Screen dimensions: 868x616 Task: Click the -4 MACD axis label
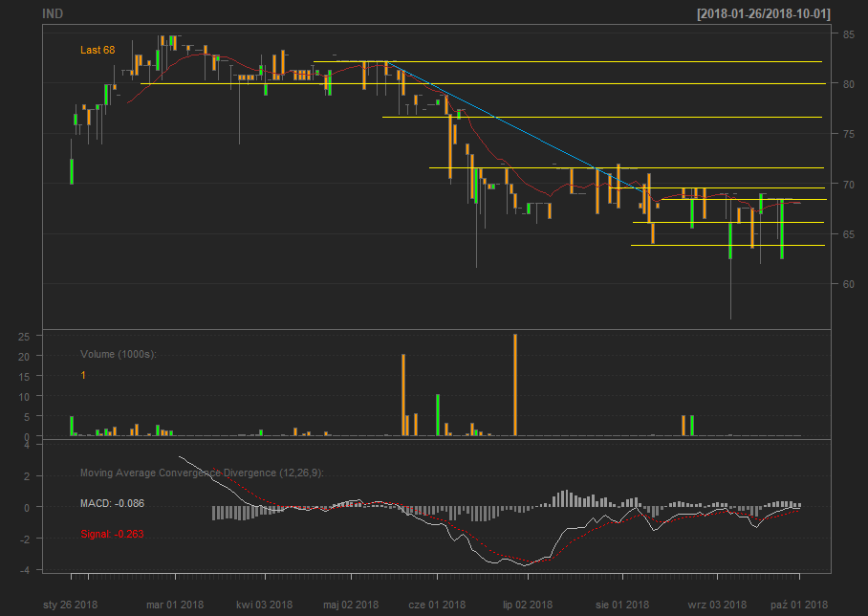(24, 570)
